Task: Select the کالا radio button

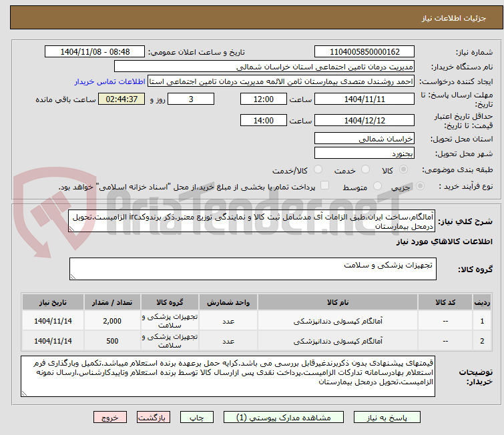Action: 403,169
